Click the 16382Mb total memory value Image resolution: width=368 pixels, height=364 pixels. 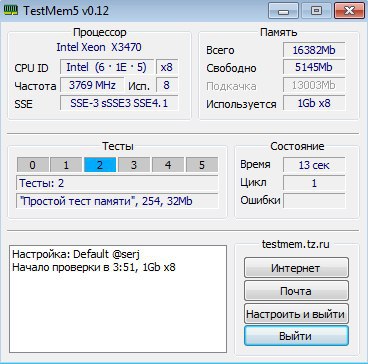[314, 50]
